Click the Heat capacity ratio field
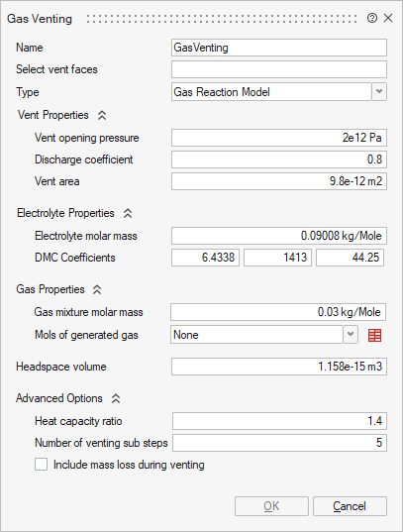The width and height of the screenshot is (403, 532). click(279, 421)
